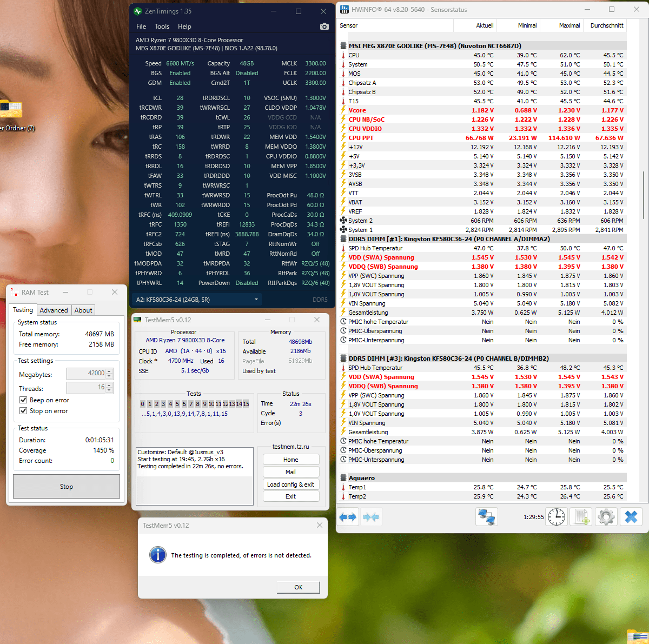The height and width of the screenshot is (644, 649).
Task: Click 'Load config & exit' in TestMem5
Action: (291, 484)
